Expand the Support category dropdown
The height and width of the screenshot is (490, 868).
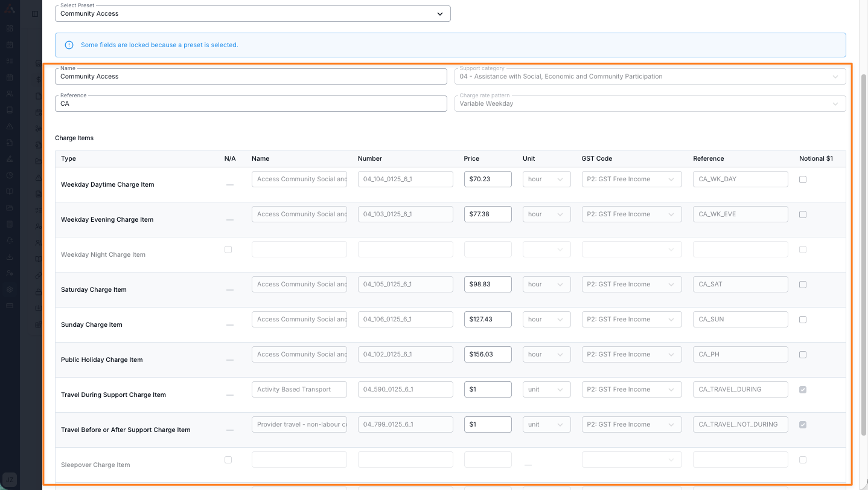(x=649, y=77)
